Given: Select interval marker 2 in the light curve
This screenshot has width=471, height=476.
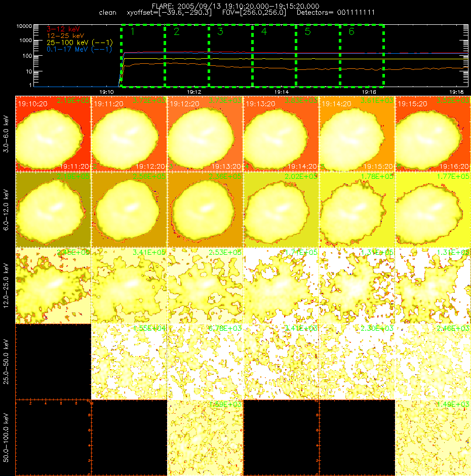Looking at the screenshot, I should pyautogui.click(x=176, y=31).
